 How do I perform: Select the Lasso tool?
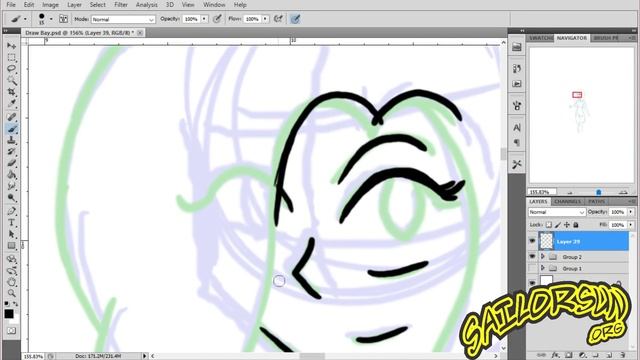[11, 69]
